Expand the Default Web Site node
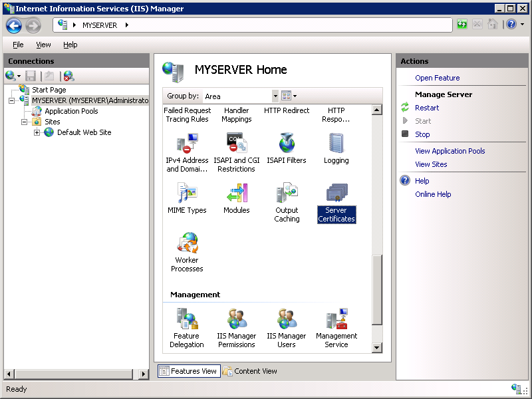This screenshot has width=532, height=399. point(38,132)
